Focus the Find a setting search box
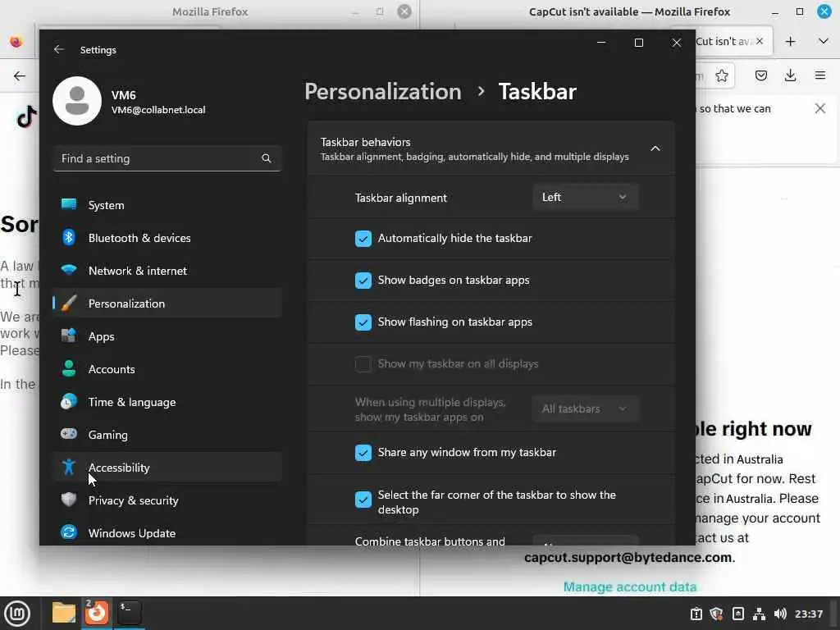The width and height of the screenshot is (840, 630). click(167, 158)
